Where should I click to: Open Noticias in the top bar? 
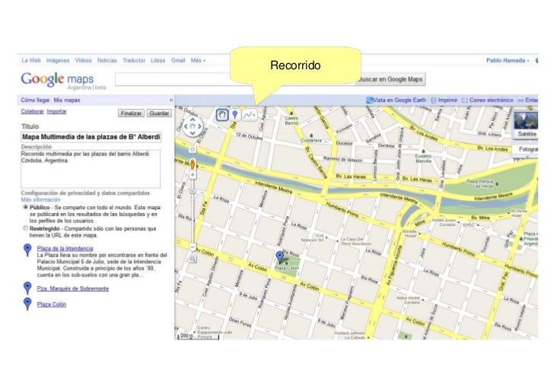(107, 60)
